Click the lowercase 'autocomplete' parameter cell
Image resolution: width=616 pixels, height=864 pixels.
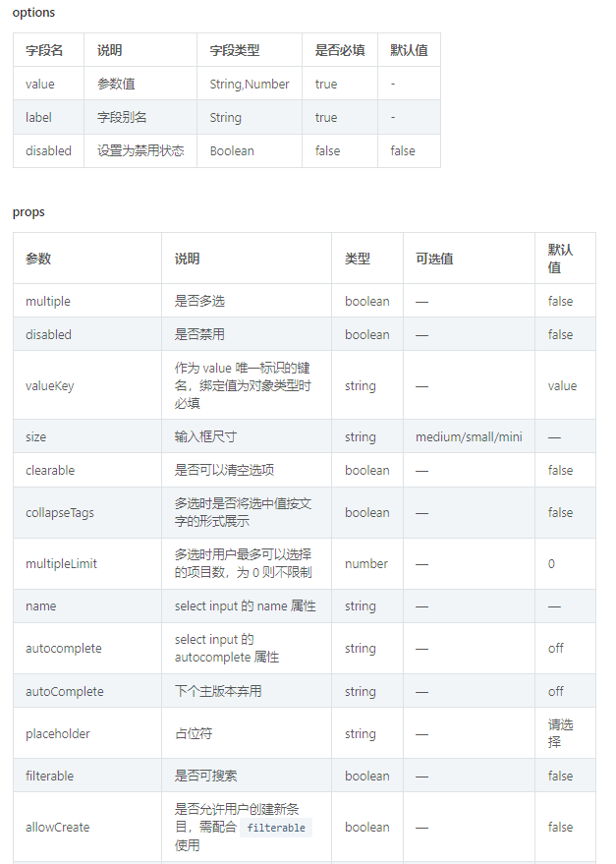point(87,649)
